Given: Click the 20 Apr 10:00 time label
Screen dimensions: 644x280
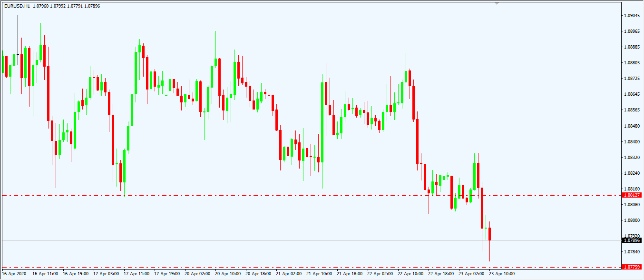Looking at the screenshot, I should pyautogui.click(x=228, y=274).
